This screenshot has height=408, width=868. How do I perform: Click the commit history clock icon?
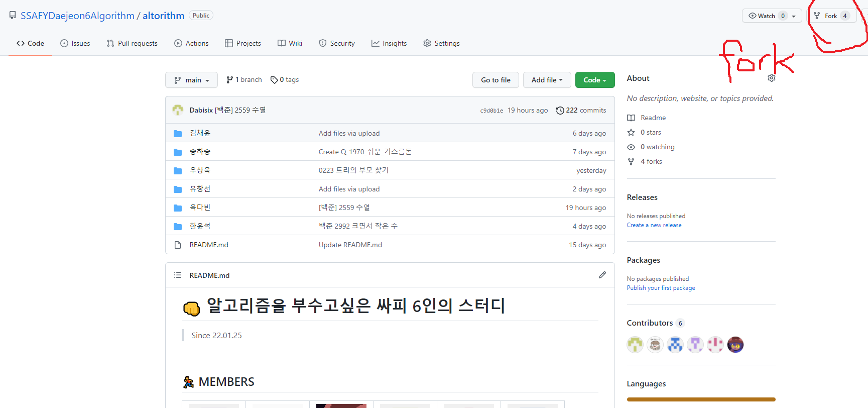click(560, 111)
